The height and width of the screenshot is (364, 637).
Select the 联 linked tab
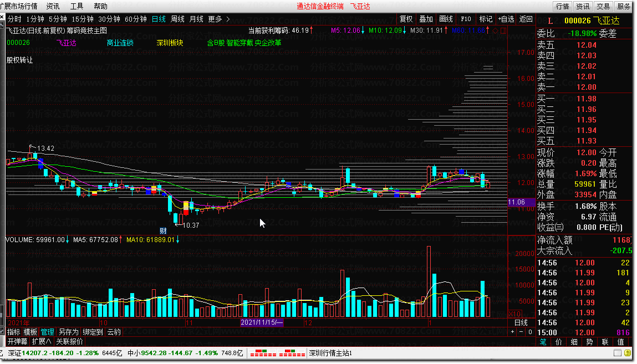(x=605, y=342)
